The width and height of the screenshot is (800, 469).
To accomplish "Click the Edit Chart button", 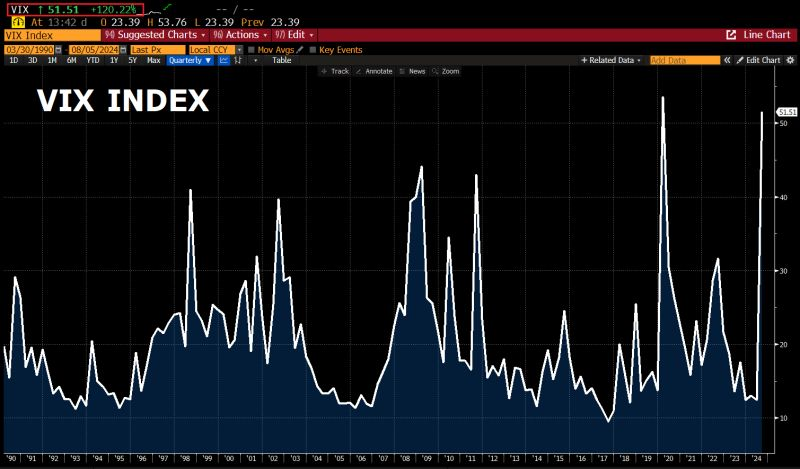I will click(759, 60).
